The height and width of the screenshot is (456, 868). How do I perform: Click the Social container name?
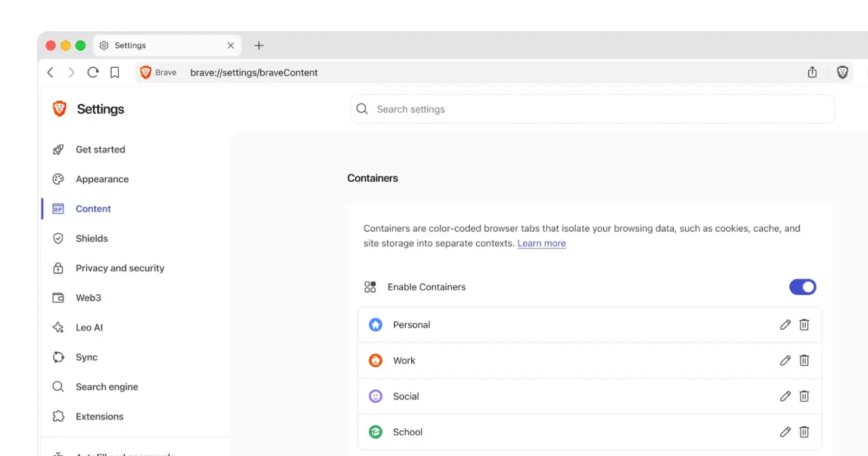click(406, 396)
